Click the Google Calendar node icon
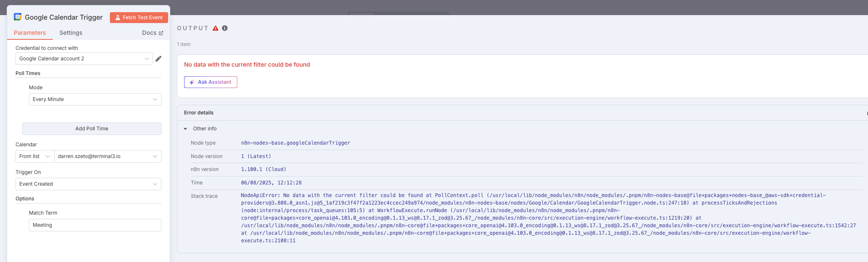Image resolution: width=868 pixels, height=262 pixels. pyautogui.click(x=18, y=17)
